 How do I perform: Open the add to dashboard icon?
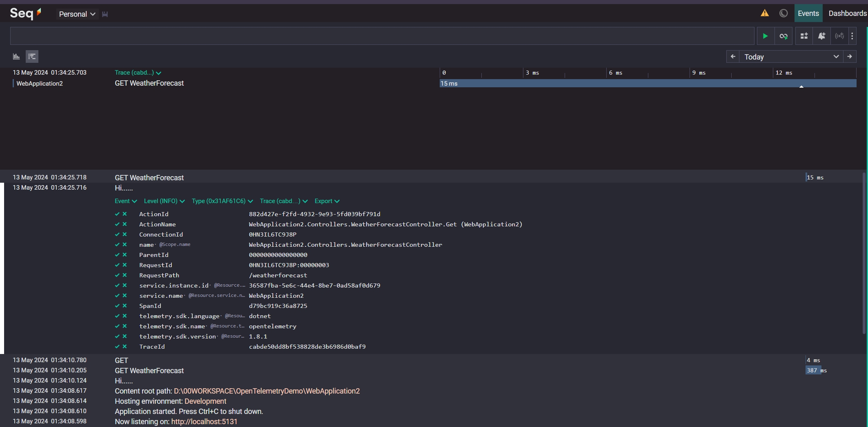804,36
